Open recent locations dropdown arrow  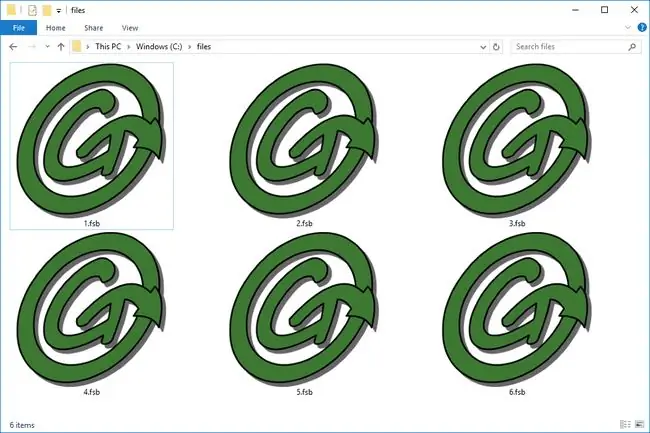[x=48, y=47]
